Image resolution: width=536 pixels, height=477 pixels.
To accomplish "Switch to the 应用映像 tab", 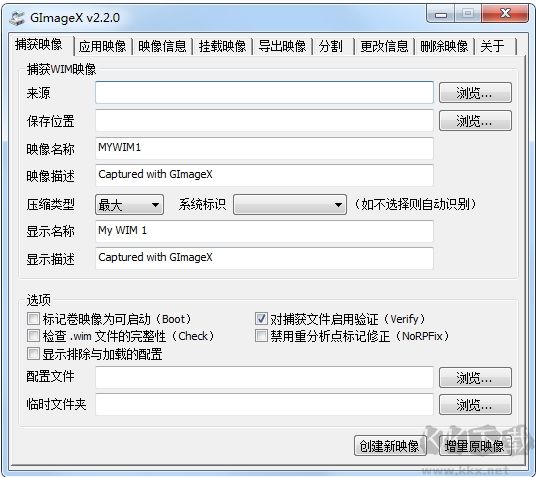I will tap(103, 46).
